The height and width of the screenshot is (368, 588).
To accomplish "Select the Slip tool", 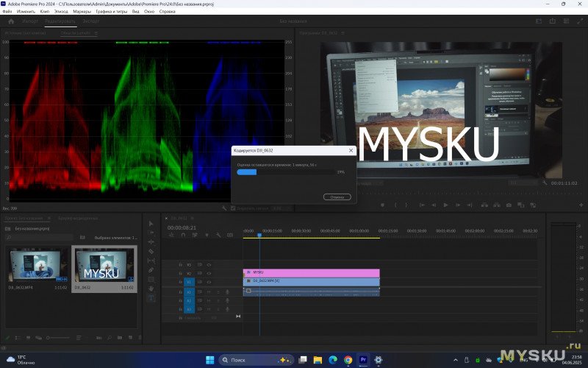I will pos(151,261).
